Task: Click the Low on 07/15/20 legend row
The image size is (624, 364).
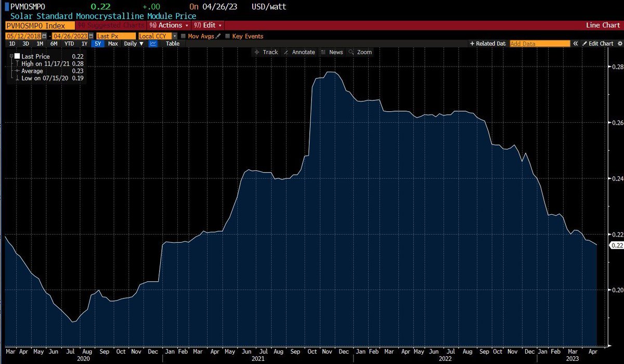Action: pyautogui.click(x=49, y=78)
